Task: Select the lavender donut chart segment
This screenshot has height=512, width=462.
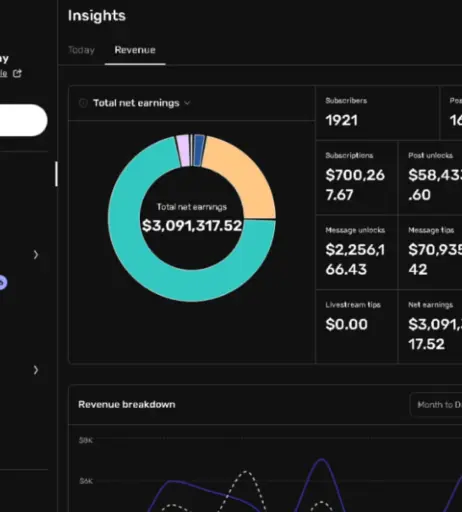Action: pyautogui.click(x=184, y=151)
